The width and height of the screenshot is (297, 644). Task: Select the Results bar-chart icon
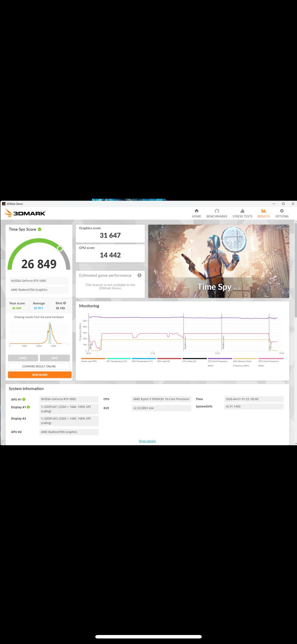(263, 211)
